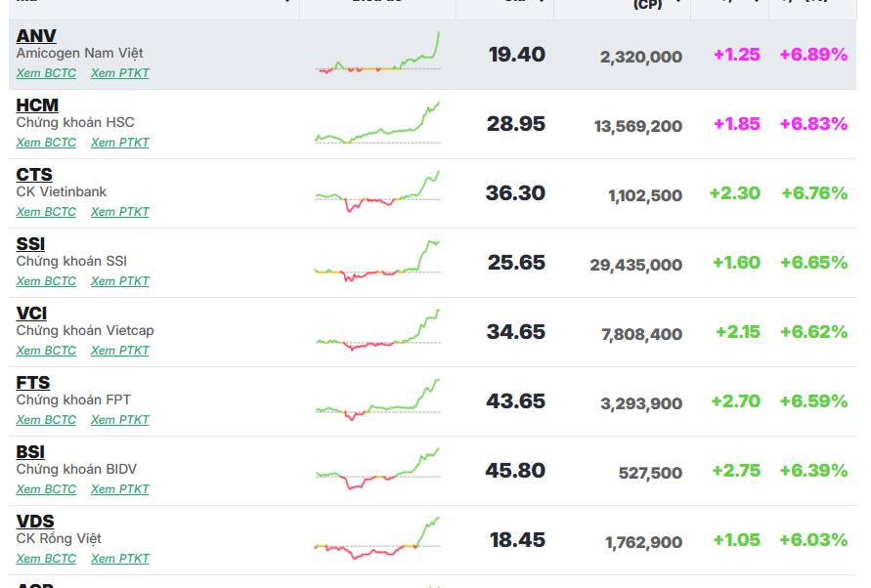Viewport: 871px width, 588px height.
Task: Click Xem PTKT under Chứng khoán SSI
Action: pyautogui.click(x=120, y=281)
